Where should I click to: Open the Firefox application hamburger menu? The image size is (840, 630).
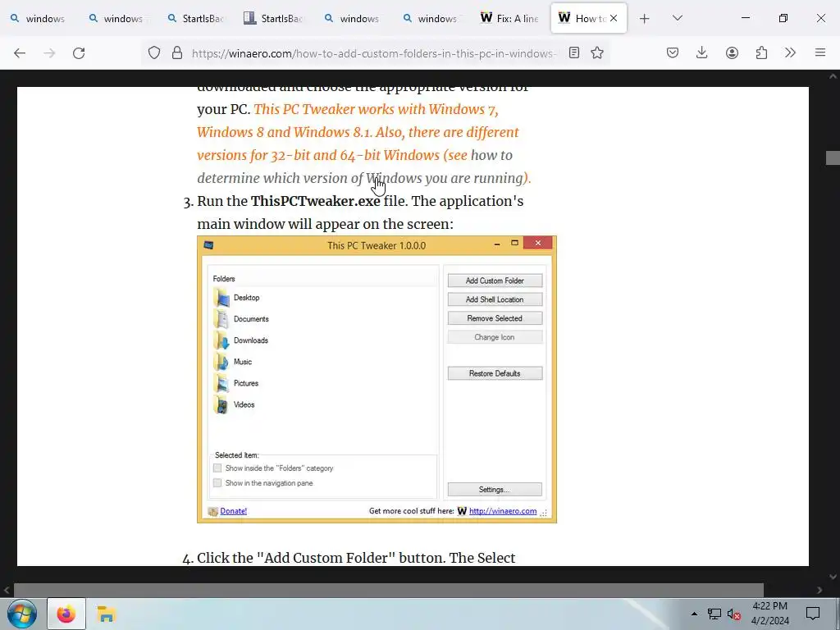(820, 52)
